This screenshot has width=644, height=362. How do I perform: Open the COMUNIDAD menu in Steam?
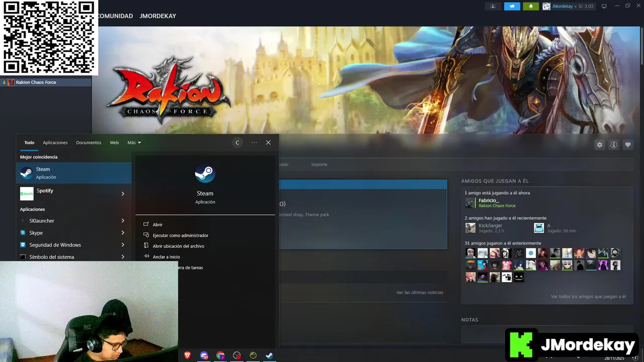click(115, 16)
